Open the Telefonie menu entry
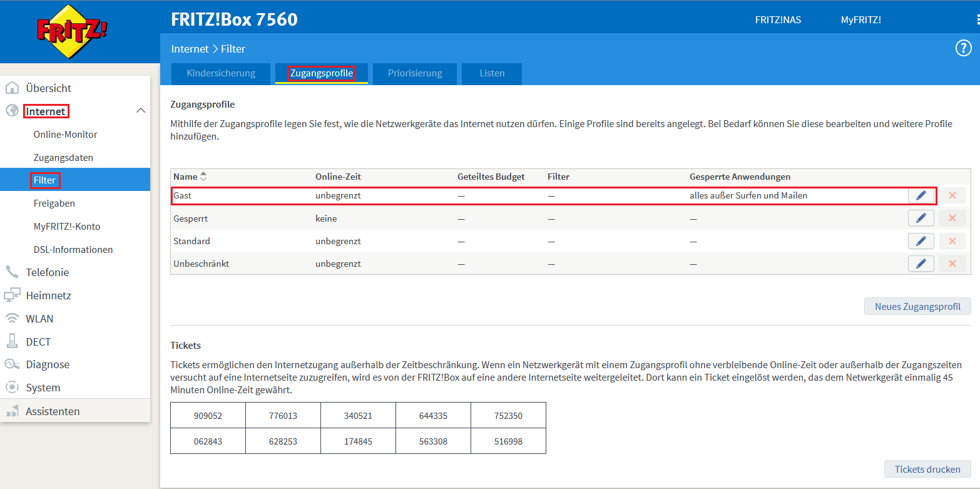This screenshot has width=980, height=489. coord(48,272)
